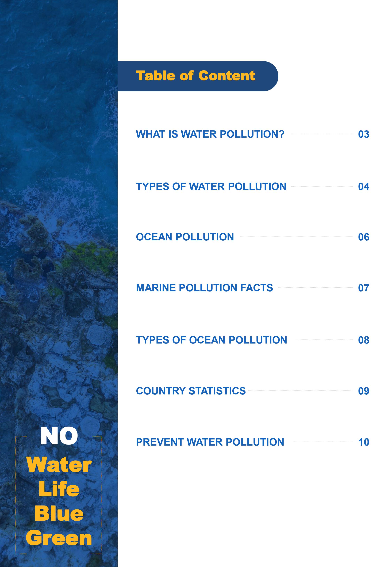Open 'Types of Ocean Pollution' entry

[x=212, y=340]
